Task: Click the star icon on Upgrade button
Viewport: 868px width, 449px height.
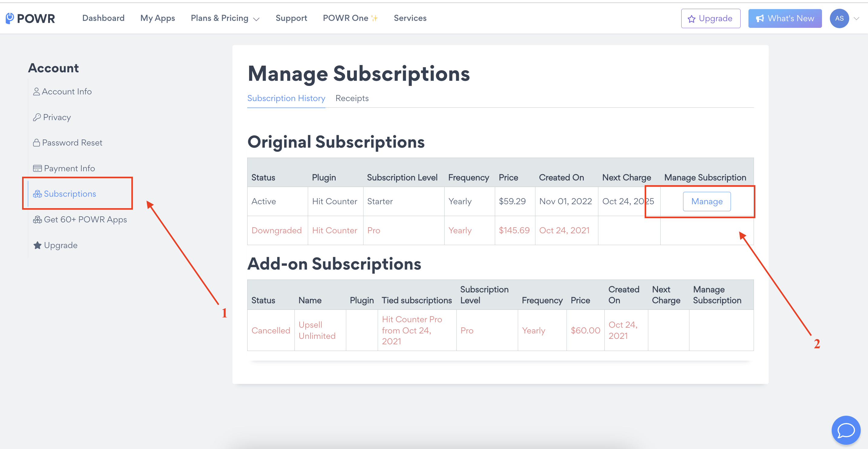Action: click(x=692, y=19)
